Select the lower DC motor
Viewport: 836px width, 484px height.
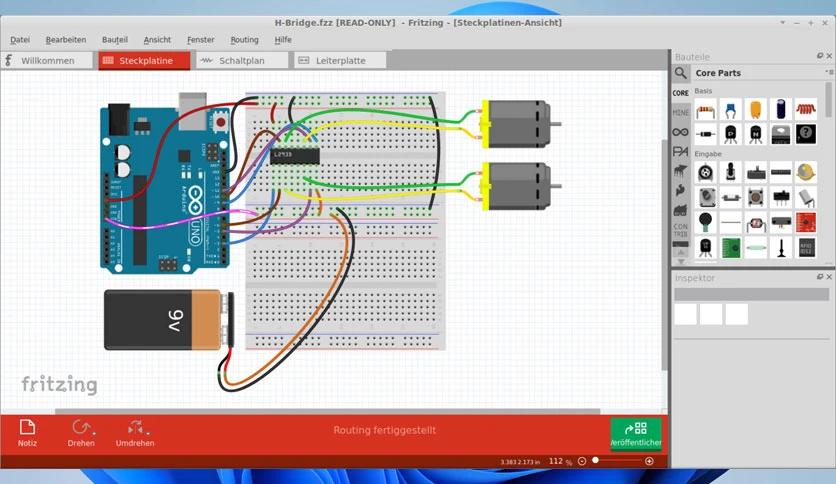click(520, 186)
